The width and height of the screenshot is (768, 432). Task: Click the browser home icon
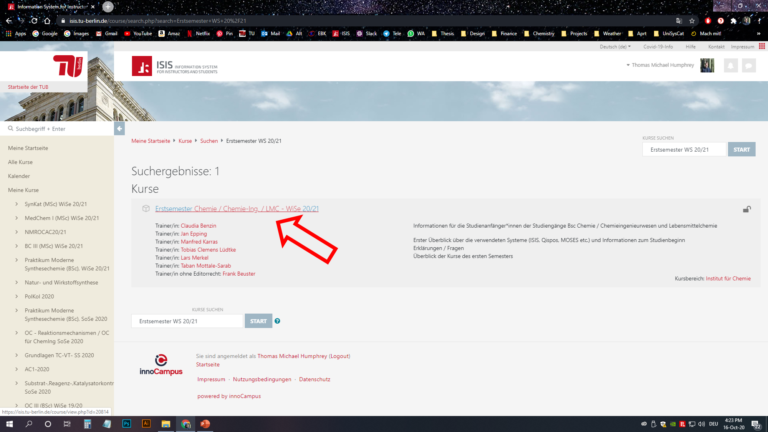(x=47, y=21)
